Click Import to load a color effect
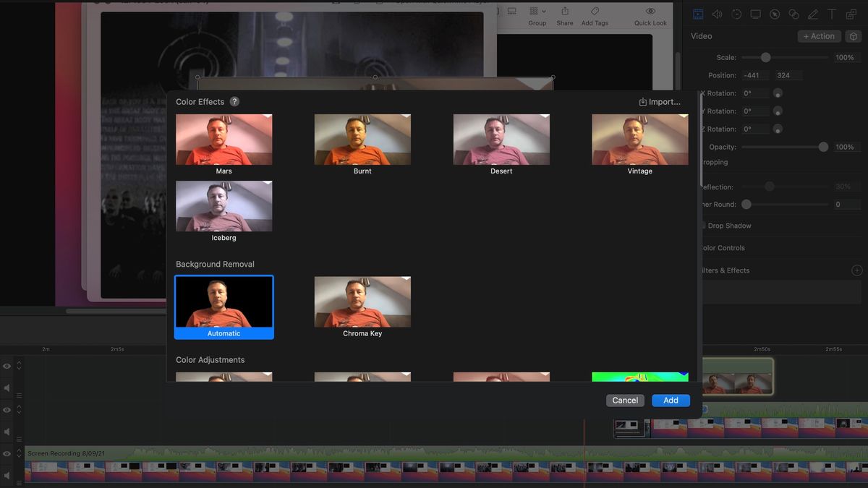868x488 pixels. click(x=659, y=101)
